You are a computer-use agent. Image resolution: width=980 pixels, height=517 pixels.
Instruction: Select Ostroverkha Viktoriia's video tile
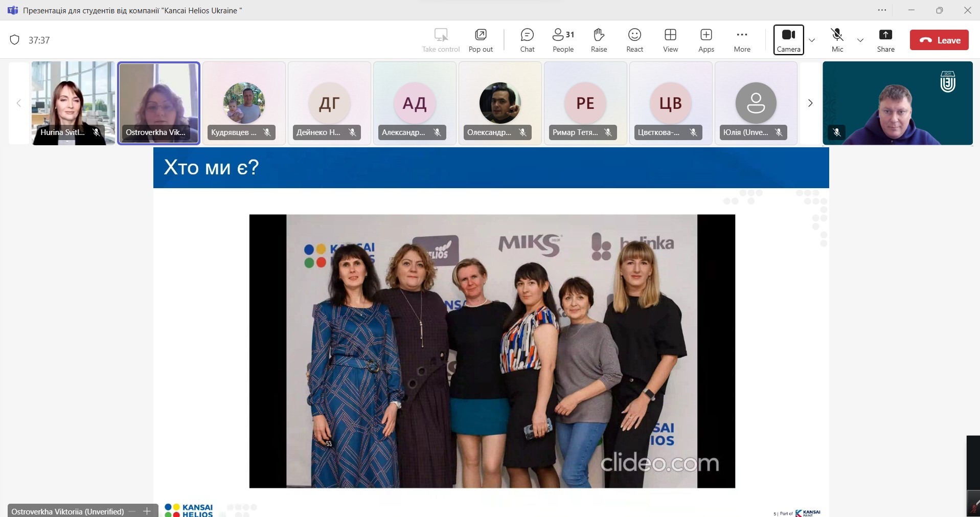point(158,103)
